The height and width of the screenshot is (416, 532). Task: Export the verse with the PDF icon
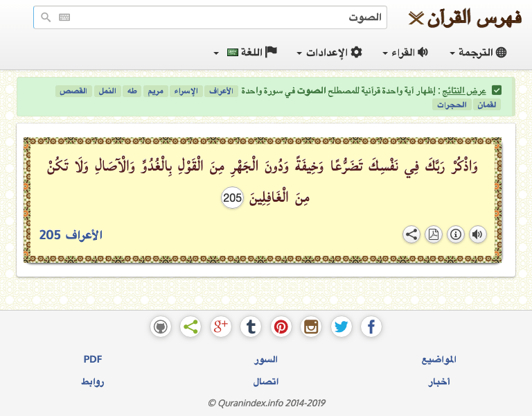[x=434, y=234]
